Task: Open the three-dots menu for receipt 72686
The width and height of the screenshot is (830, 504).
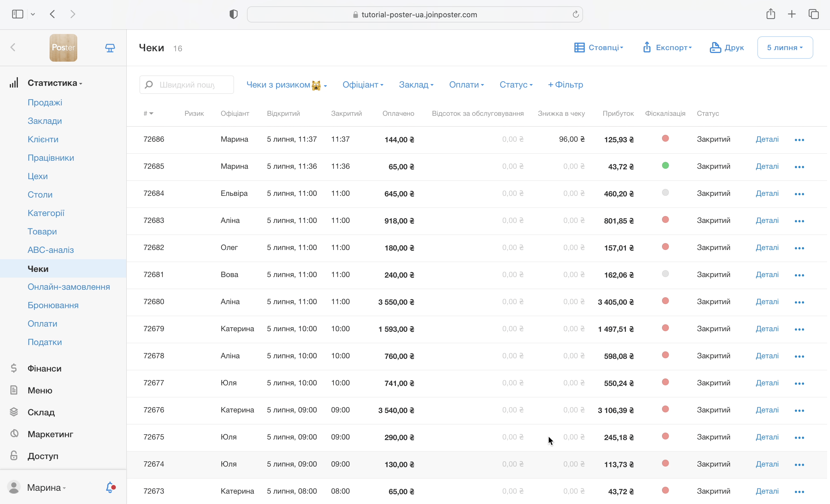Action: coord(799,140)
